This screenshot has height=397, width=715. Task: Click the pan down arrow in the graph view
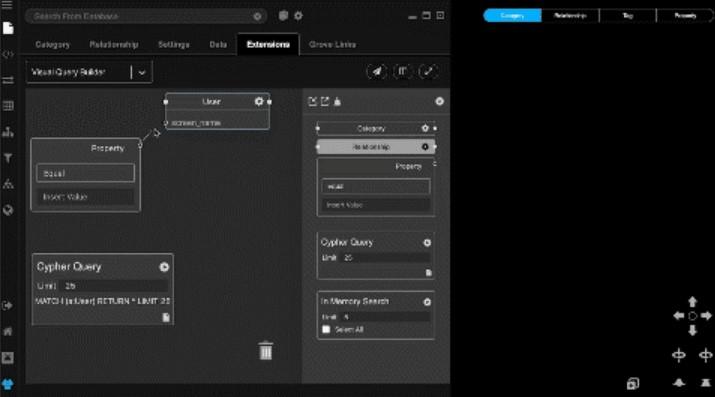pos(692,330)
